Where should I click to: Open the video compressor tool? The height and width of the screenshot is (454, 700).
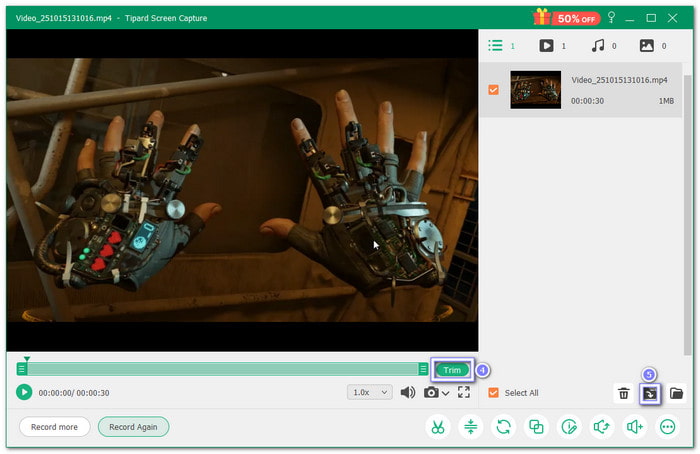coord(470,427)
